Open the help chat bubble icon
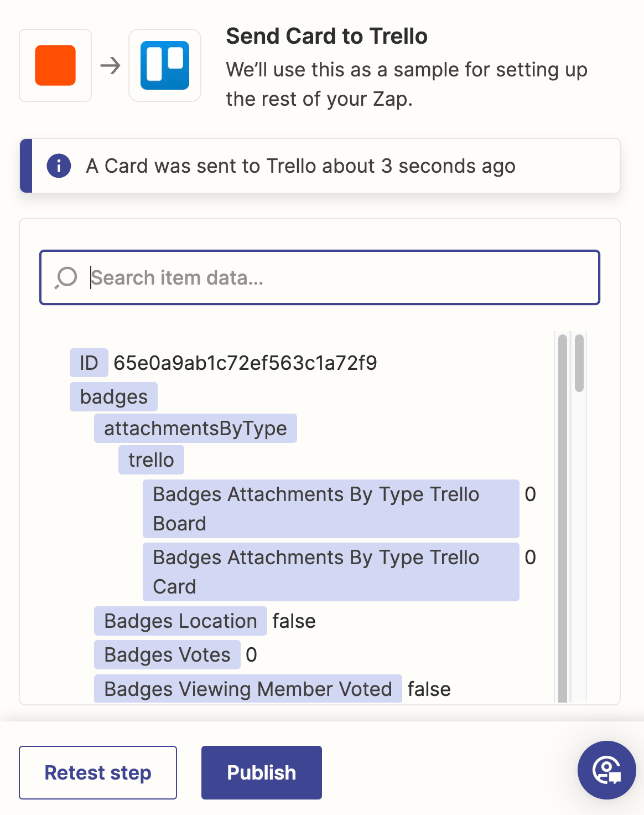Screen dimensions: 644x815 tap(606, 770)
